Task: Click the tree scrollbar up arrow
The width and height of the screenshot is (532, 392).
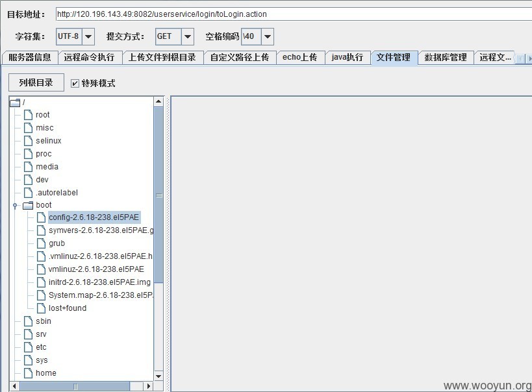Action: pos(158,102)
